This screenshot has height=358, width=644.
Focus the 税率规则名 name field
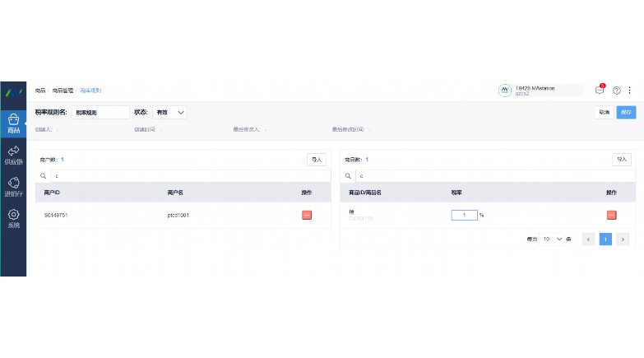[x=100, y=112]
